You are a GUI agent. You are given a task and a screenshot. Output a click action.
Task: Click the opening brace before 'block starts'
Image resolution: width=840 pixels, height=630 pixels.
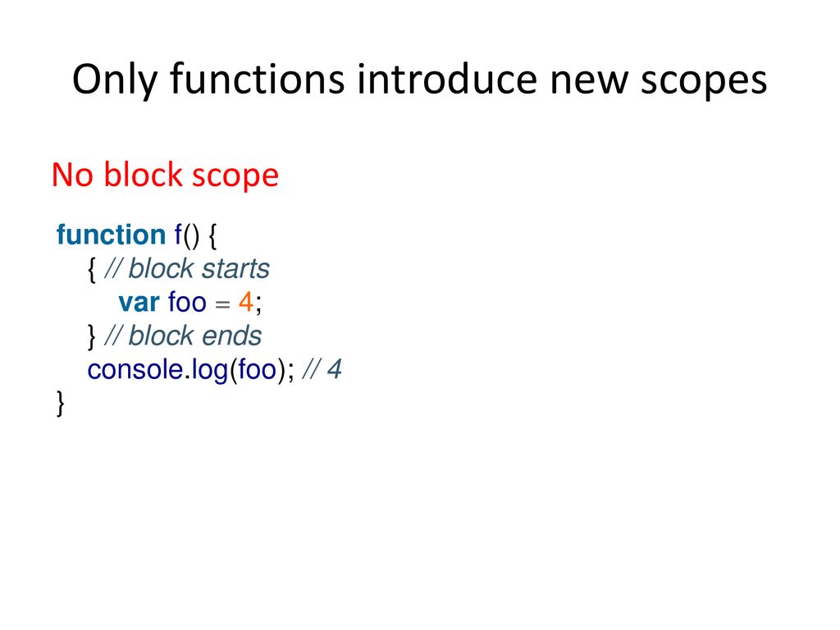92,269
